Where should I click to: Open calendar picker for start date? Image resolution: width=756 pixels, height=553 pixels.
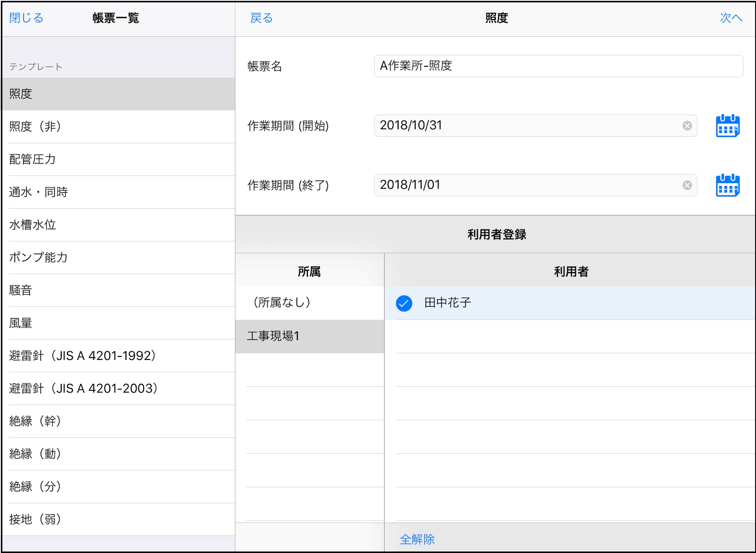[727, 126]
